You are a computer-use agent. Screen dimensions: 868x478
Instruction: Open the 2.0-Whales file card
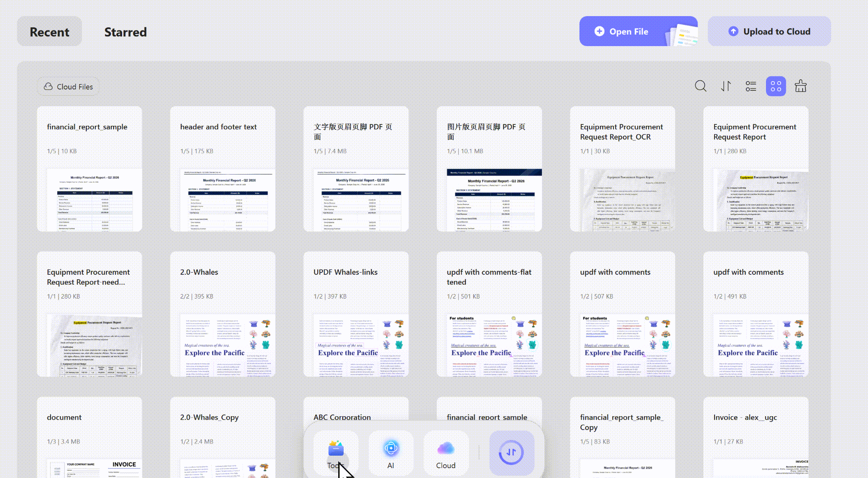tap(223, 314)
